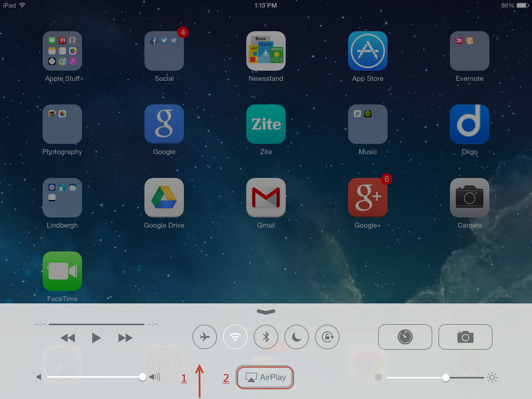Open Camera shortcut in Control Center
532x399 pixels.
click(x=465, y=337)
